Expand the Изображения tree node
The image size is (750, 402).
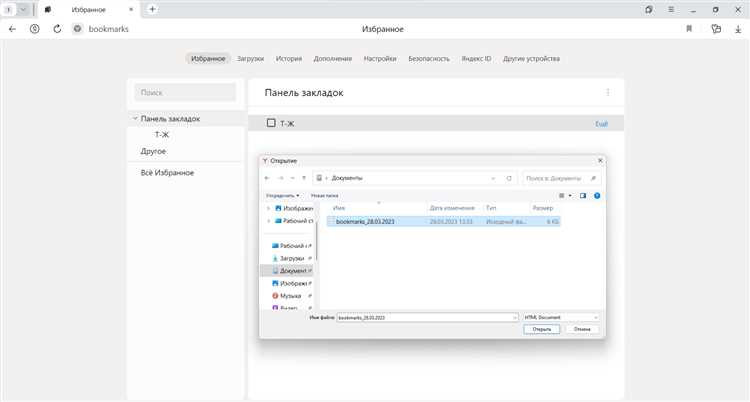point(268,209)
